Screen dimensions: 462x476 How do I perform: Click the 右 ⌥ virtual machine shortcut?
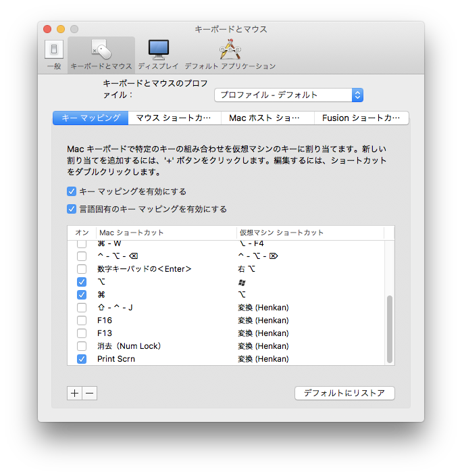(247, 268)
